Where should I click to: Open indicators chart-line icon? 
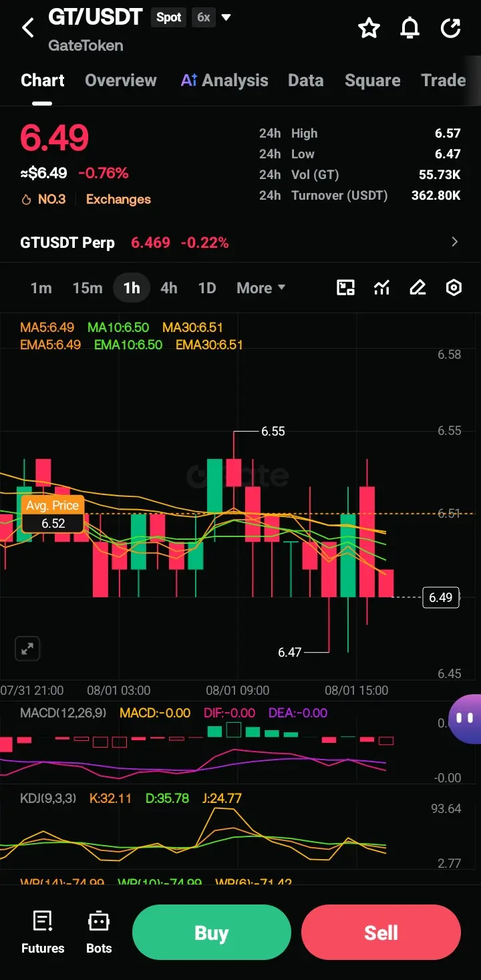pyautogui.click(x=381, y=288)
